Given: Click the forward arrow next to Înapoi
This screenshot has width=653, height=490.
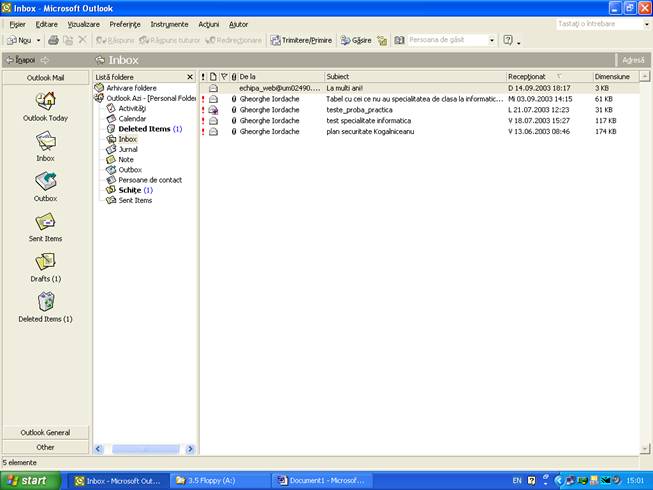Looking at the screenshot, I should point(45,60).
